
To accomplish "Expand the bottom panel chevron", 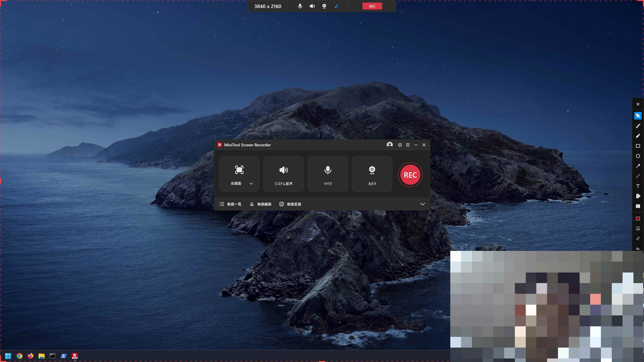I will pos(422,204).
